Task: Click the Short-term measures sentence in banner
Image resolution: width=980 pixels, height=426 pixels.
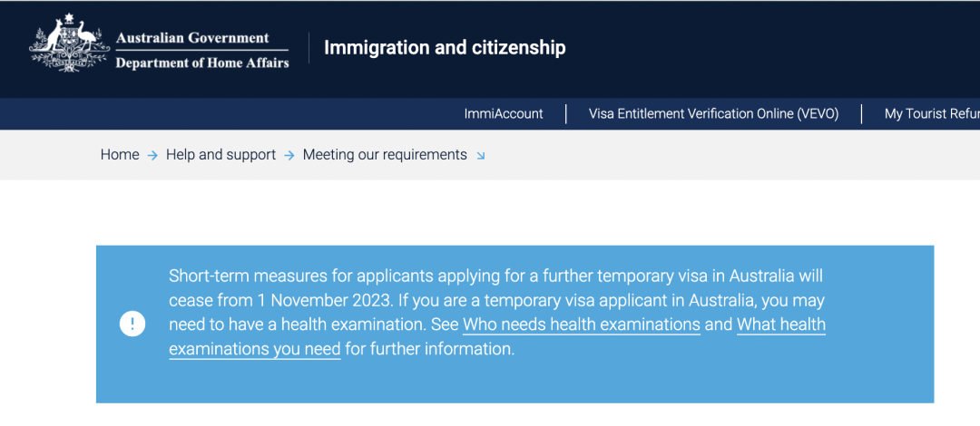Action: [496, 288]
